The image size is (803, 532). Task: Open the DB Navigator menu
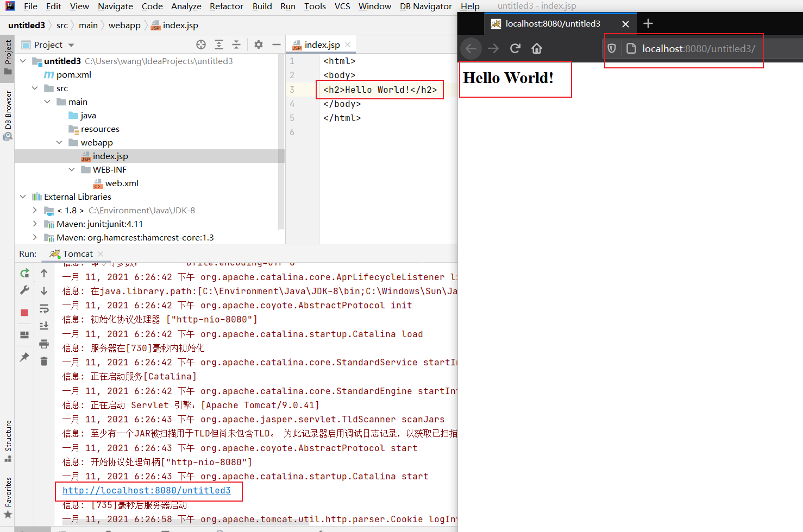point(425,6)
